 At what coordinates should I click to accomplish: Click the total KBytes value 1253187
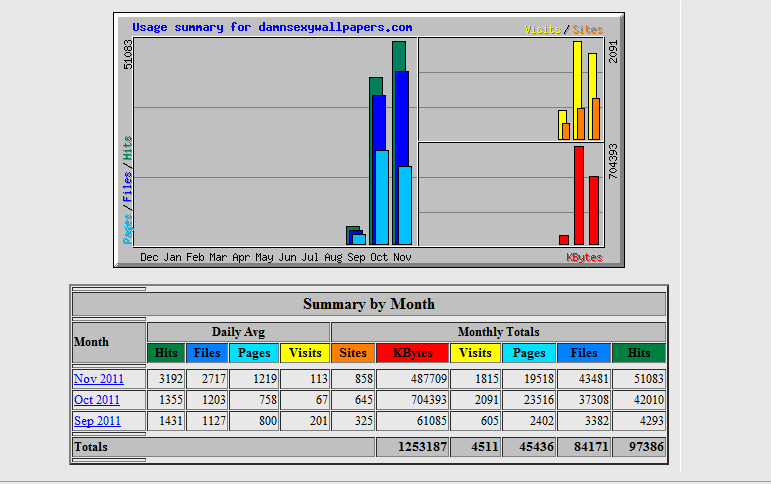coord(422,447)
